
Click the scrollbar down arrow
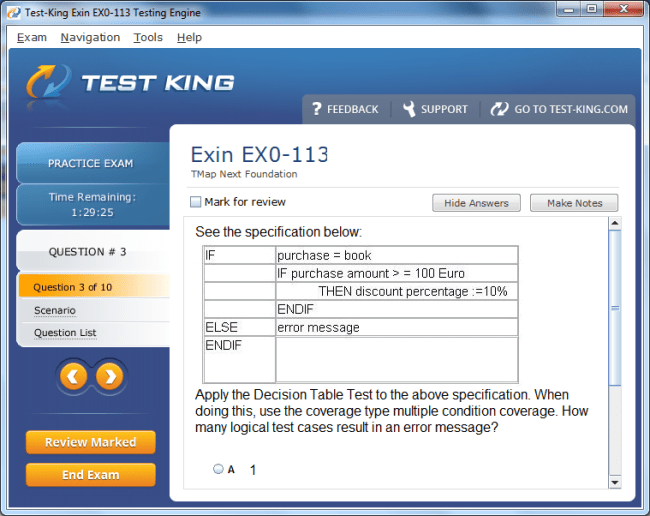615,482
